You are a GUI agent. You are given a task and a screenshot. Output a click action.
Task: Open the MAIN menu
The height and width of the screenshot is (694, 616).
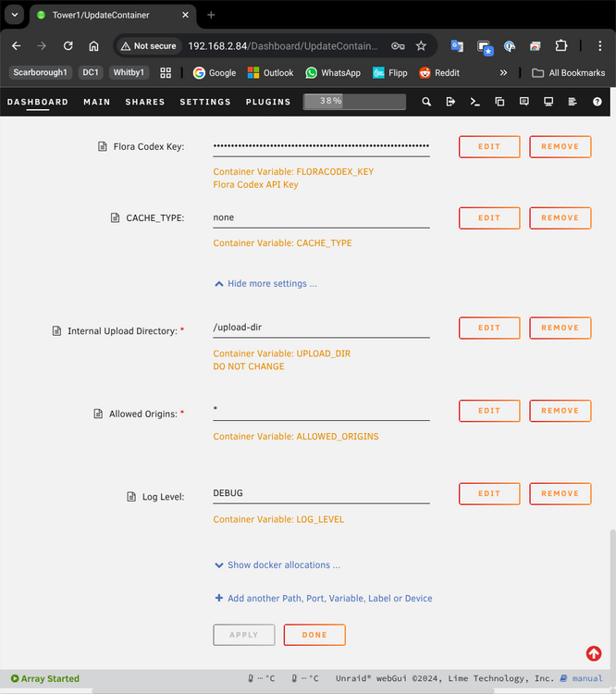pyautogui.click(x=96, y=102)
